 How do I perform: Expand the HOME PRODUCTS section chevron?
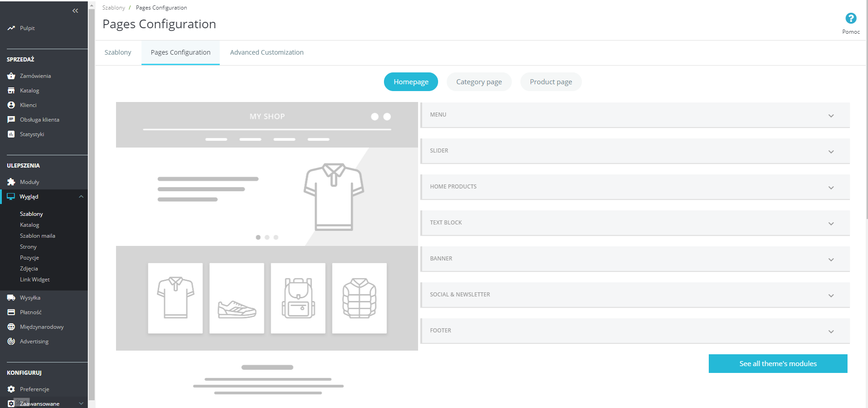click(x=831, y=188)
